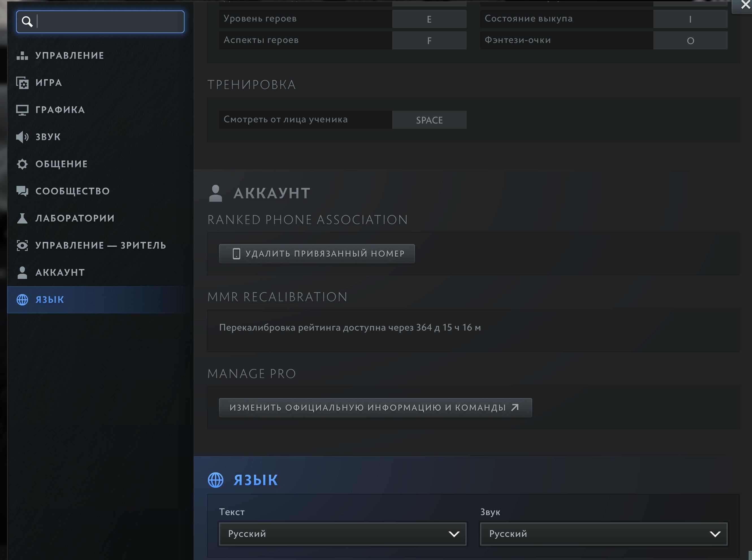This screenshot has height=560, width=752.
Task: Click the Управление — Зритель eye icon
Action: pos(22,246)
